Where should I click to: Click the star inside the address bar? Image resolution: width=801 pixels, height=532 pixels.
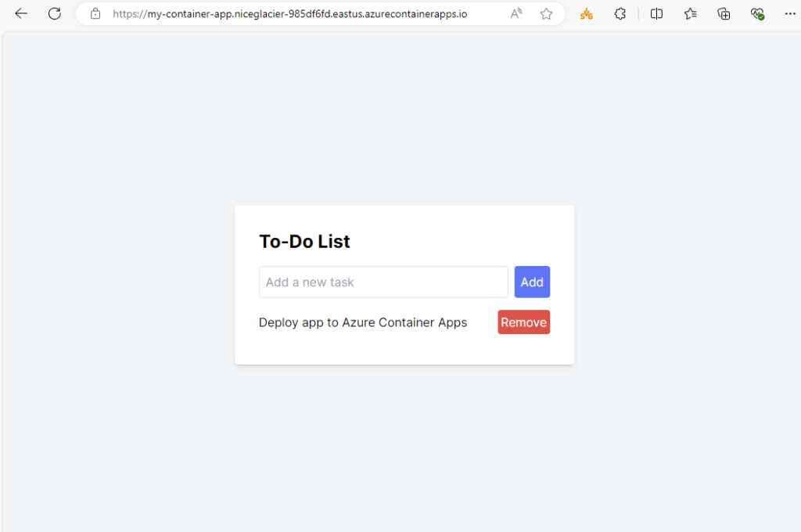(546, 13)
